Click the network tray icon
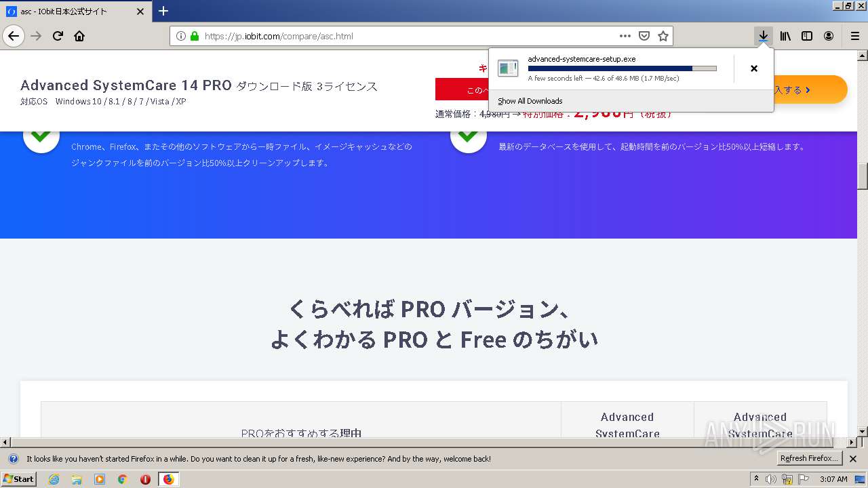Screen dimensions: 868x488 click(x=787, y=479)
